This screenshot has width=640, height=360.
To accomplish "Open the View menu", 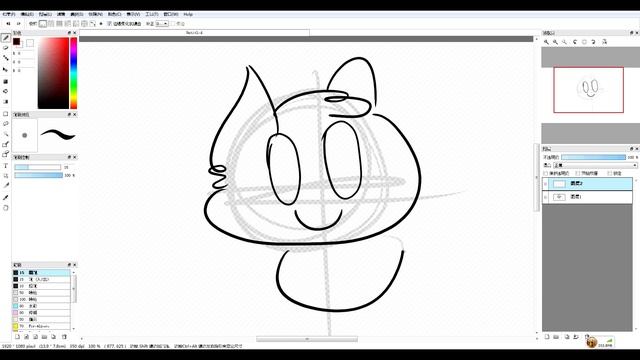I will (x=133, y=14).
